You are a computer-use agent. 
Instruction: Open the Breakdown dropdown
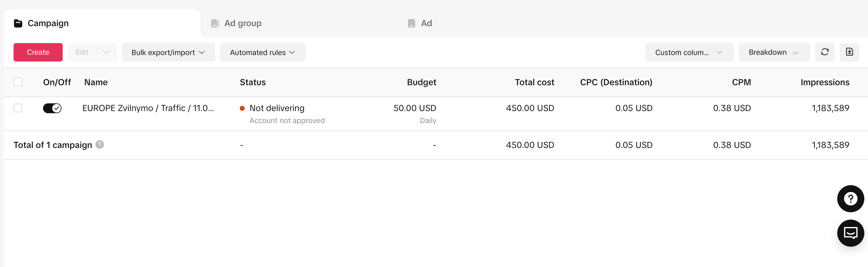774,52
